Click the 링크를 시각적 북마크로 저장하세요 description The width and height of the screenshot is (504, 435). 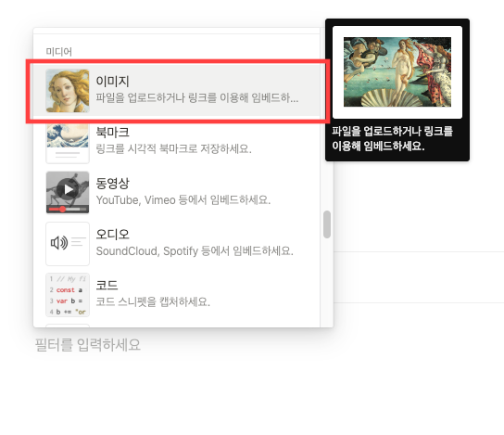(173, 148)
